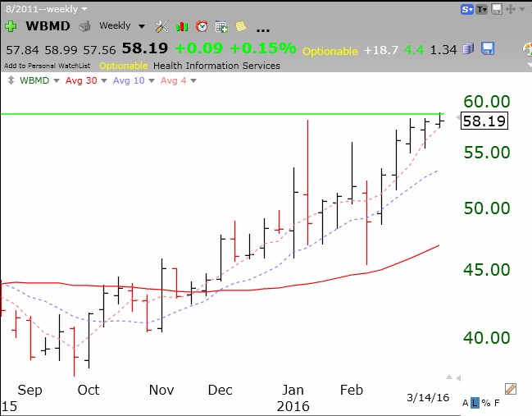Click the calendar with plus icon
532x416 pixels.
tap(221, 26)
